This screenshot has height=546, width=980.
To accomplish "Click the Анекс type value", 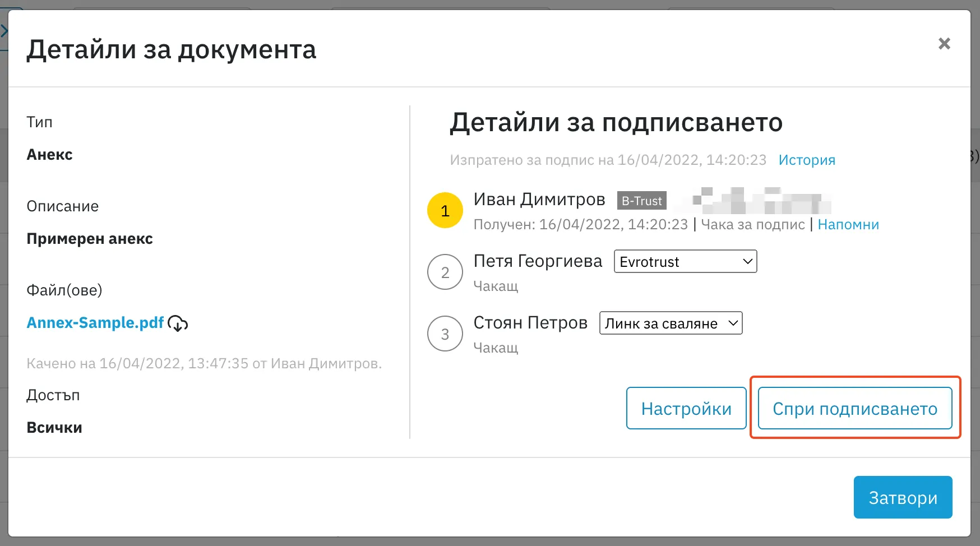I will pos(50,155).
